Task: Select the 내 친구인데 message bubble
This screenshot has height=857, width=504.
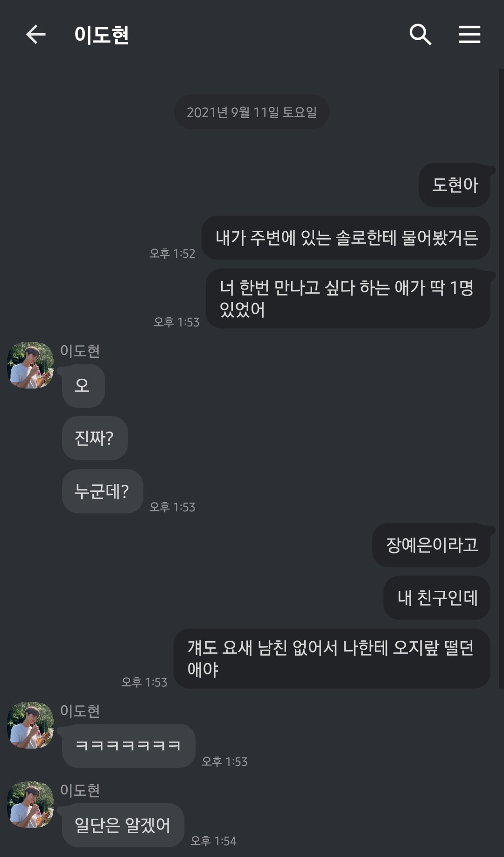Action: [x=437, y=598]
